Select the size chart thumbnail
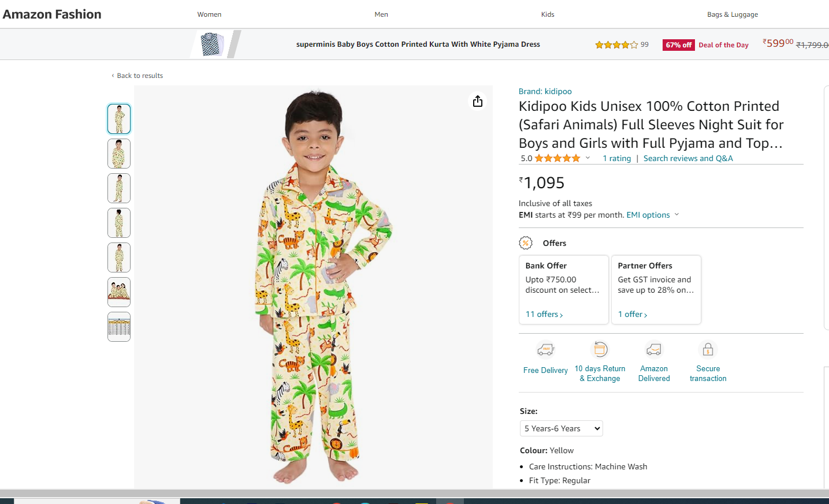This screenshot has width=829, height=504. pyautogui.click(x=119, y=327)
